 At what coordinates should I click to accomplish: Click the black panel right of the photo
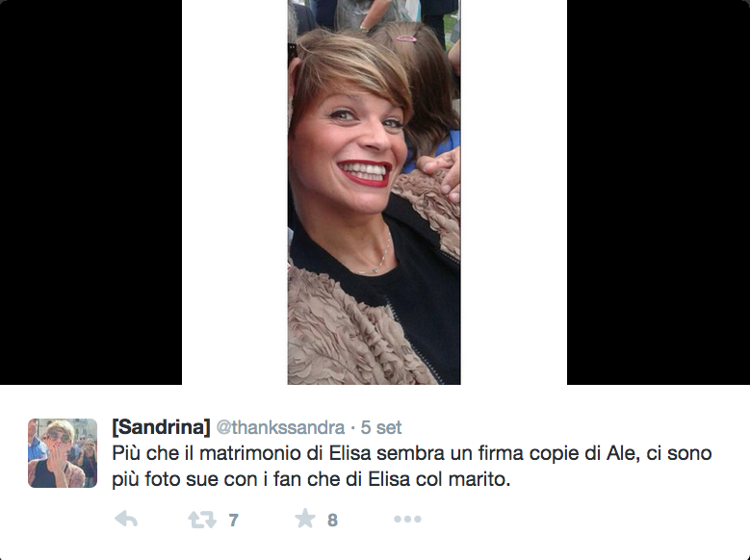click(x=659, y=192)
